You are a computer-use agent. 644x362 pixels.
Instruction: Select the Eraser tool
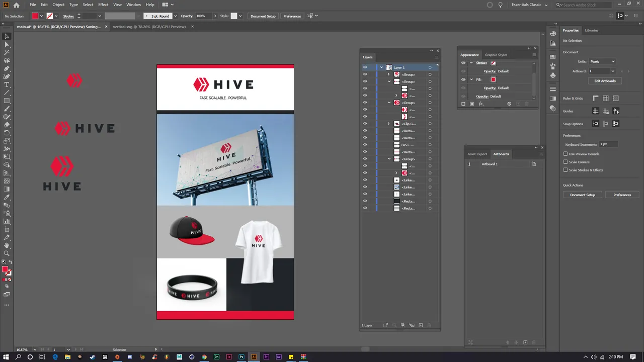click(7, 125)
